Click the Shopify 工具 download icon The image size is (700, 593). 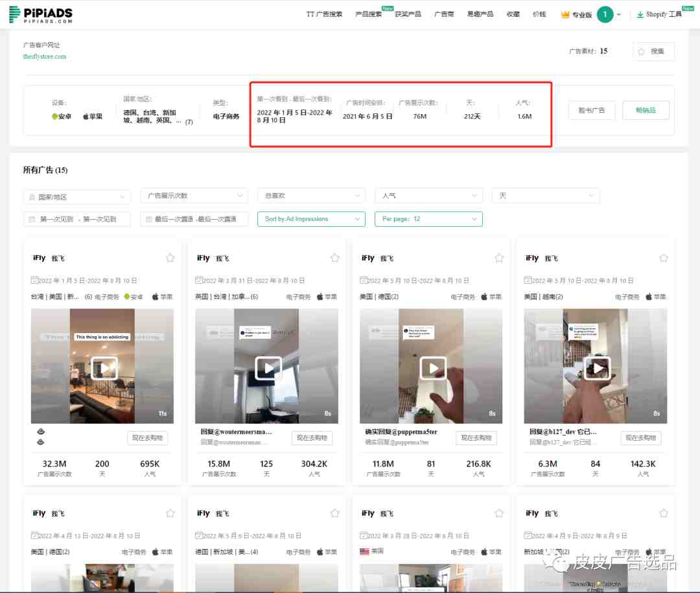click(x=640, y=14)
